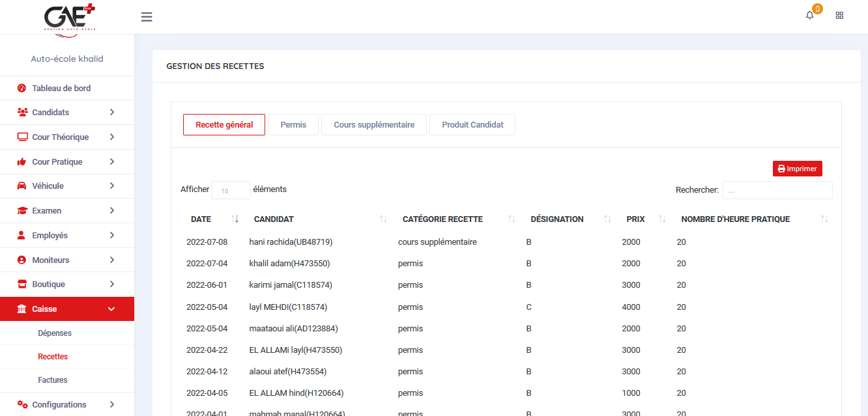The height and width of the screenshot is (416, 868).
Task: Click the Candidats people icon
Action: (x=22, y=112)
